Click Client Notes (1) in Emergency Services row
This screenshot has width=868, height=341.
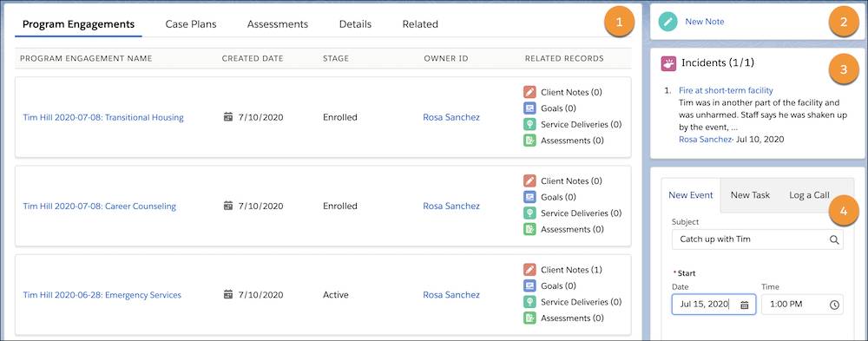571,270
